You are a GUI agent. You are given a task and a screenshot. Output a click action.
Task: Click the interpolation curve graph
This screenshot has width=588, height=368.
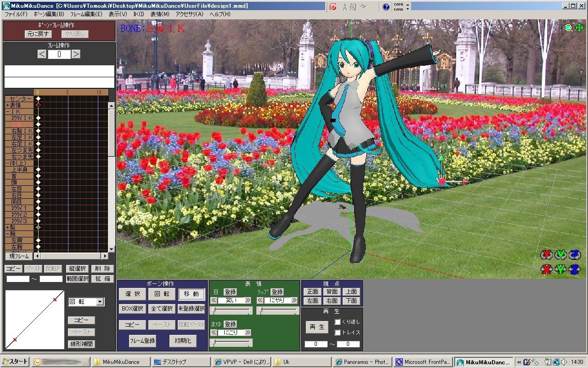coord(35,319)
